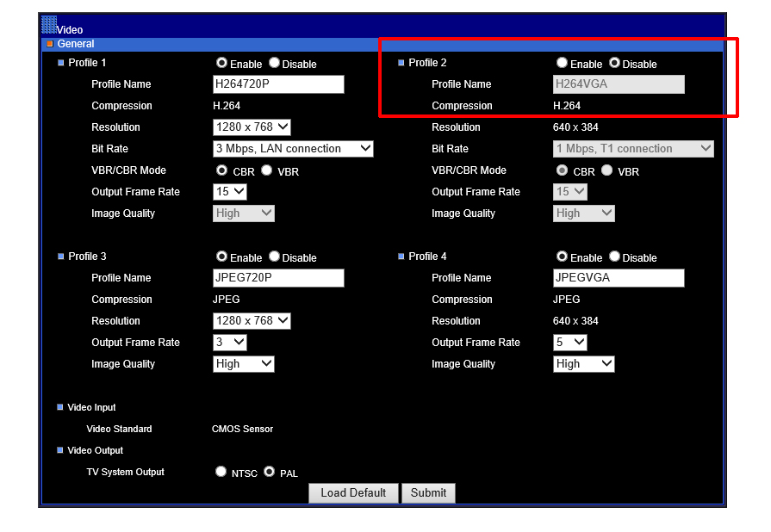Open Profile 1 Resolution dropdown
Screen dimensions: 771x532
[x=252, y=127]
